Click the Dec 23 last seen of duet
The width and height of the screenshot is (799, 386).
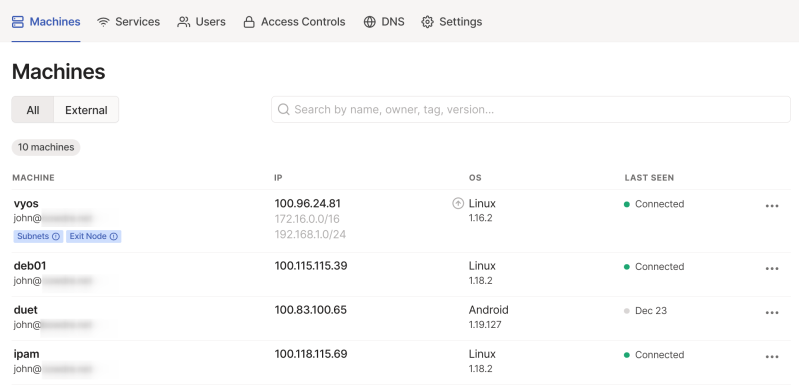(646, 311)
